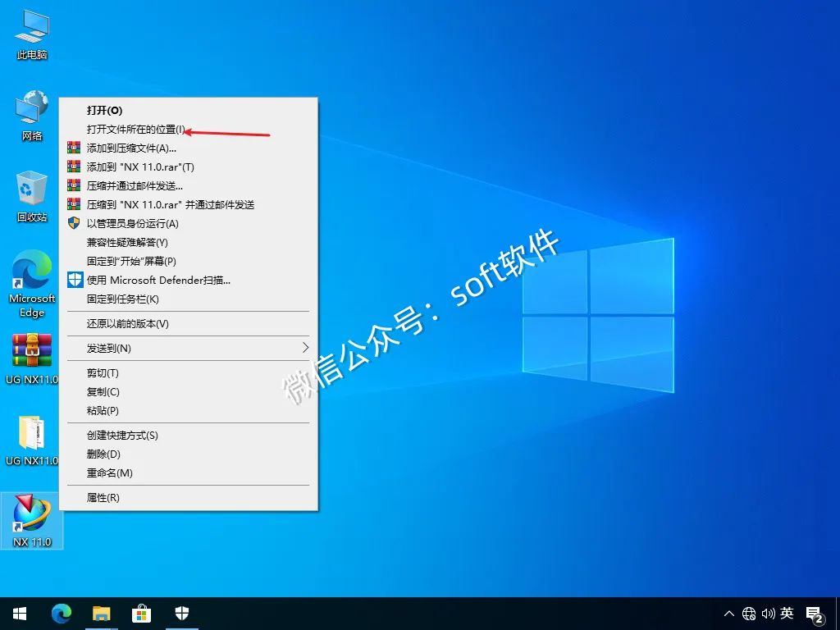The width and height of the screenshot is (840, 630).
Task: Choose 粘贴(P) in the context menu
Action: [x=188, y=410]
